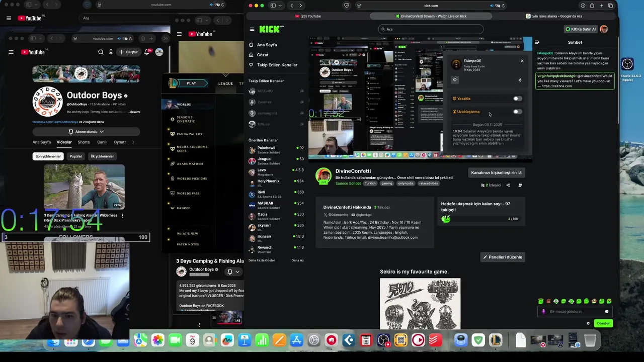
Task: Reload kick.com page icon
Action: pyautogui.click(x=504, y=6)
